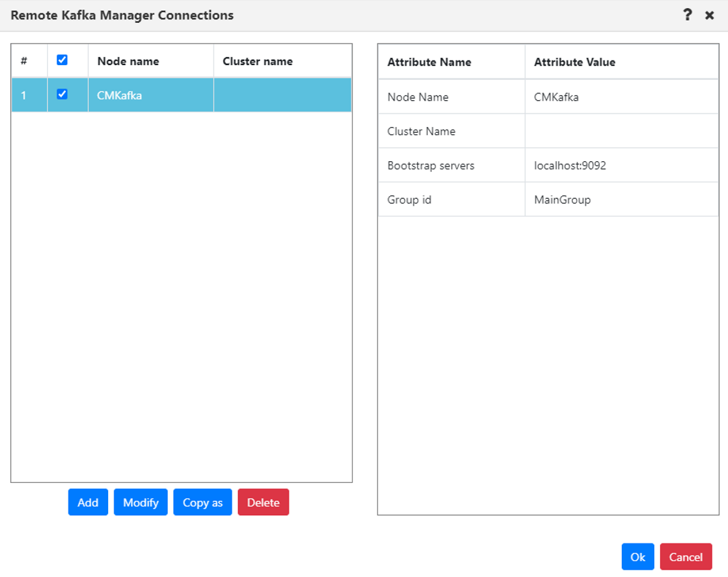Image resolution: width=728 pixels, height=577 pixels.
Task: Click the Cluster name column header
Action: coord(257,60)
